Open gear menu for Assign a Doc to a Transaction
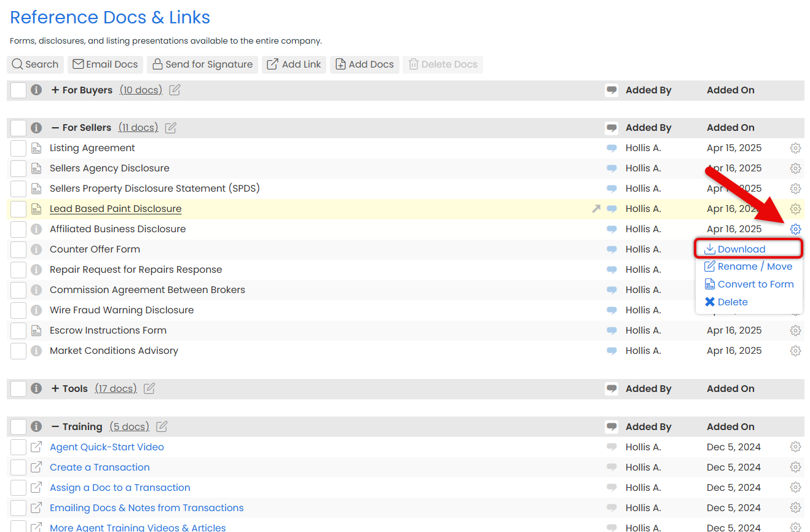This screenshot has width=810, height=532. (795, 488)
